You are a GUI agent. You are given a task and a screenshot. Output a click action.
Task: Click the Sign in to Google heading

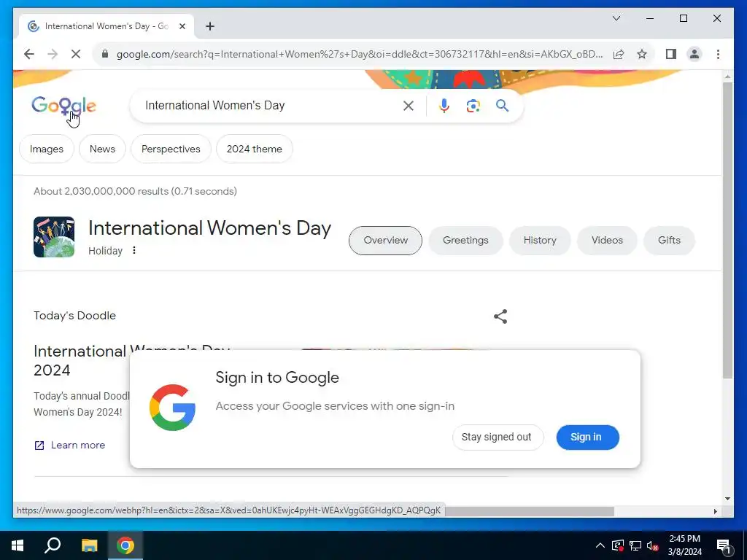(x=277, y=378)
